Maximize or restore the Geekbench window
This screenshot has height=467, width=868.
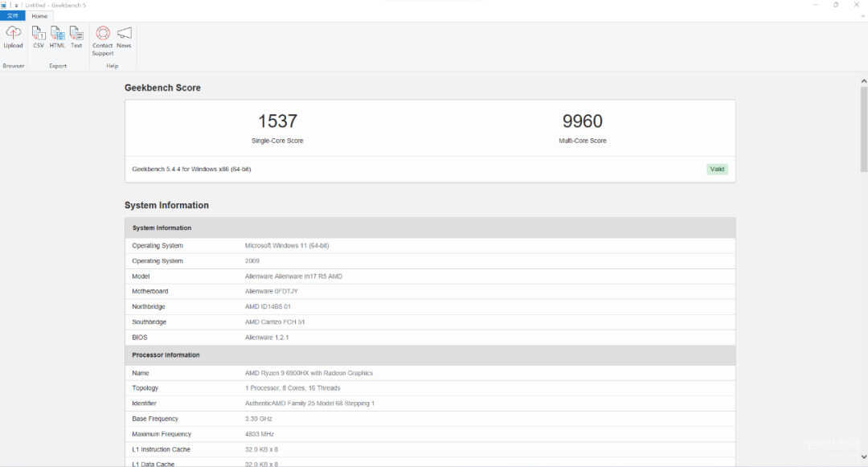click(x=836, y=5)
